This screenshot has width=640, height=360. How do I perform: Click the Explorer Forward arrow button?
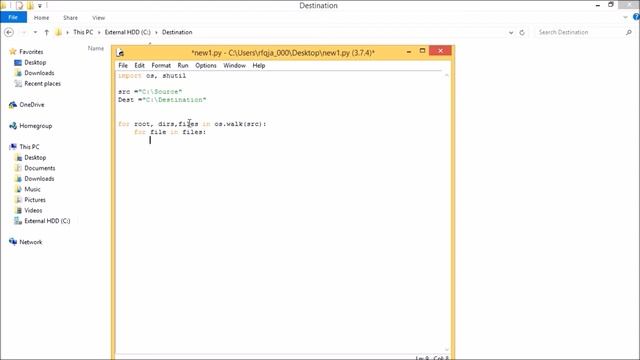pos(24,32)
